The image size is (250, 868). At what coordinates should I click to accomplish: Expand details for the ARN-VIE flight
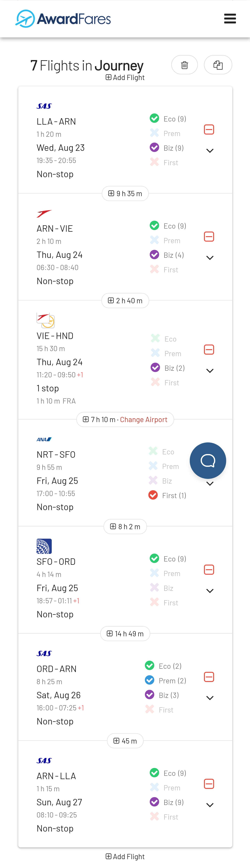[210, 257]
